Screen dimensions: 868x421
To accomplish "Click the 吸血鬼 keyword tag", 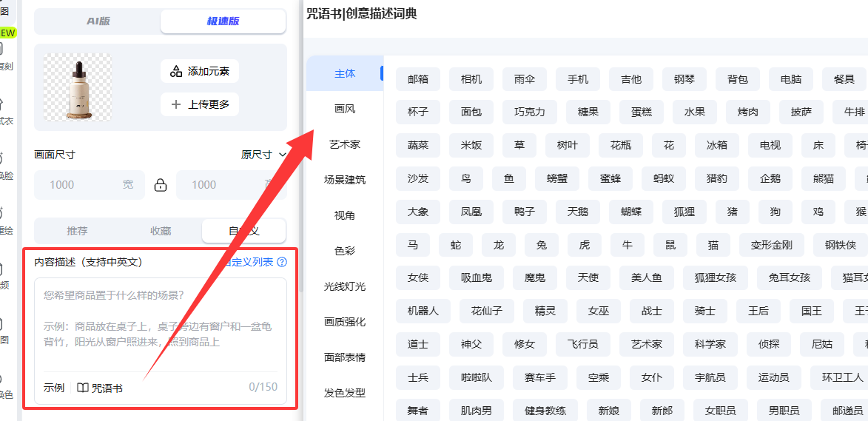I will (477, 277).
